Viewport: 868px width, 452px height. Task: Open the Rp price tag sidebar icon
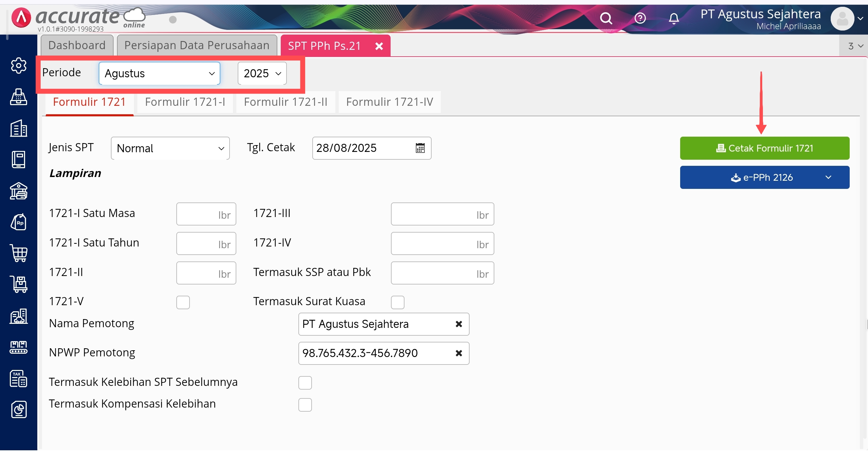pos(18,222)
